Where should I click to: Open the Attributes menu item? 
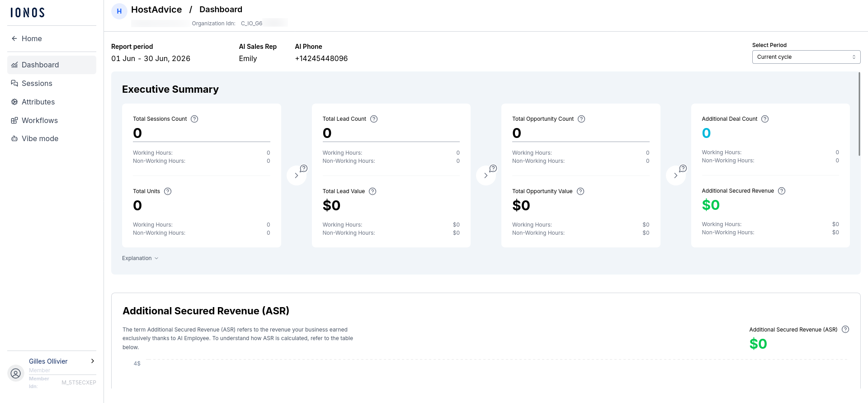point(52,102)
